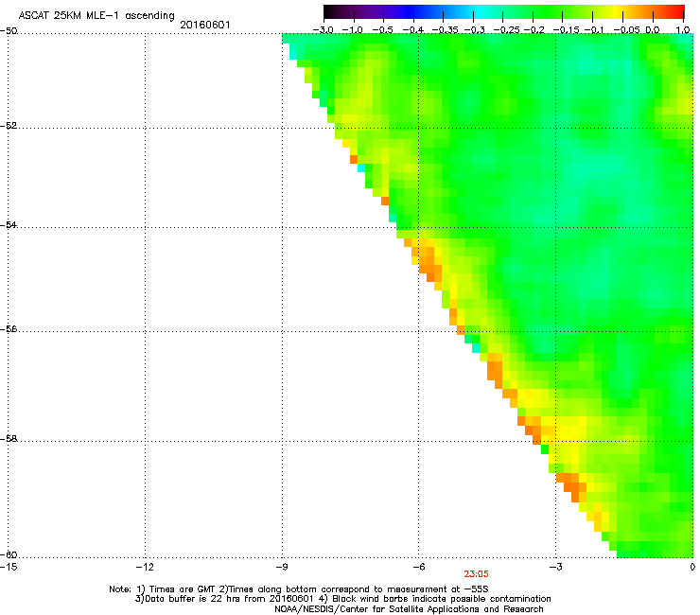Click the color bar label 0.0
700x615 pixels.
(x=653, y=30)
